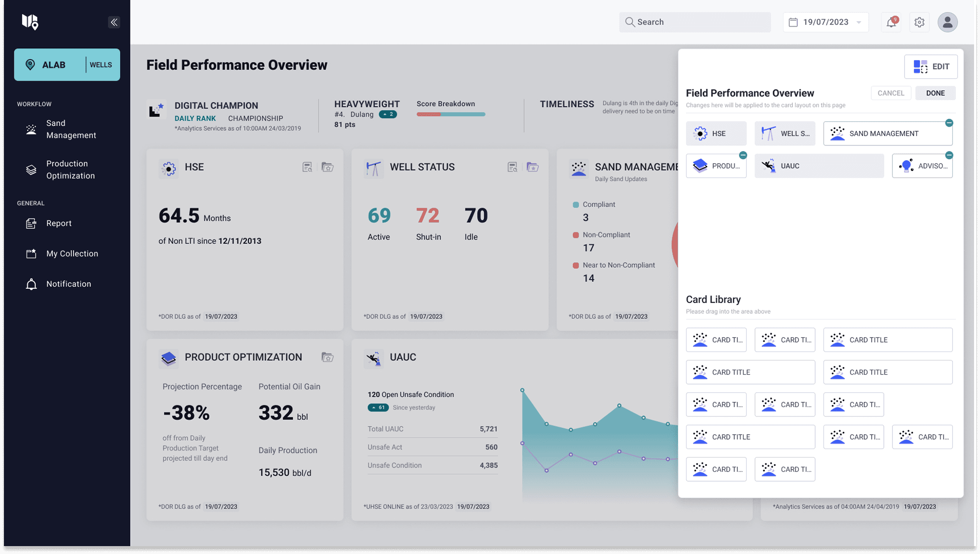The width and height of the screenshot is (980, 554).
Task: Remove the PRODUCT card using its minus badge
Action: [x=744, y=155]
